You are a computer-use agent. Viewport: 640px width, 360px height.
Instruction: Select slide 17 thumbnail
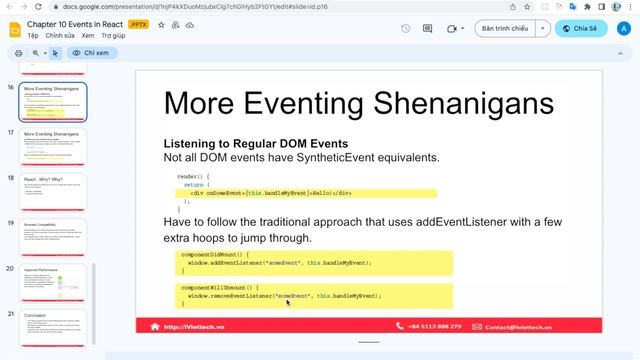pos(53,147)
